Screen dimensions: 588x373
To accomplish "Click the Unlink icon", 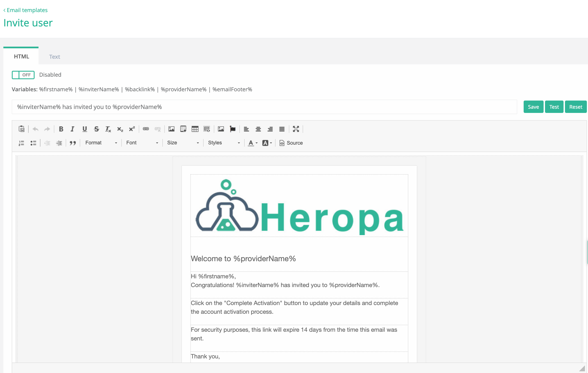I will 158,129.
